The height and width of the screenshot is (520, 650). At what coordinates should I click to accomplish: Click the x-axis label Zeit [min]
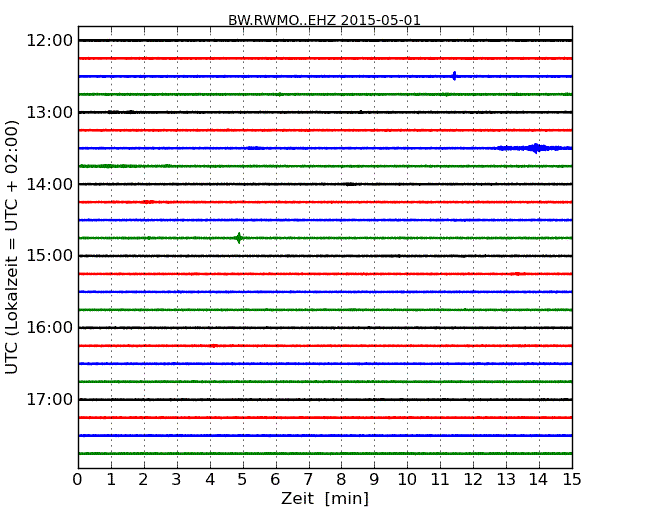pyautogui.click(x=325, y=498)
